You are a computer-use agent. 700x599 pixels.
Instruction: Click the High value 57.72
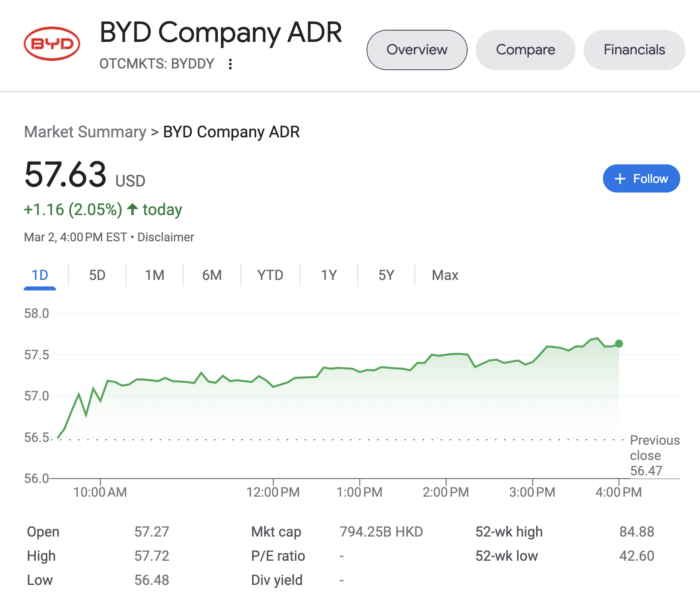(152, 556)
